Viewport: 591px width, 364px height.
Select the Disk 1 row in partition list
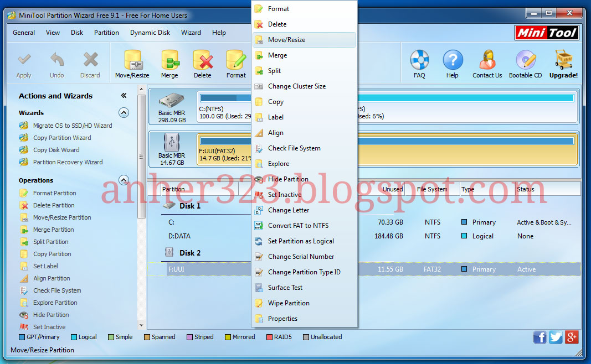[190, 206]
